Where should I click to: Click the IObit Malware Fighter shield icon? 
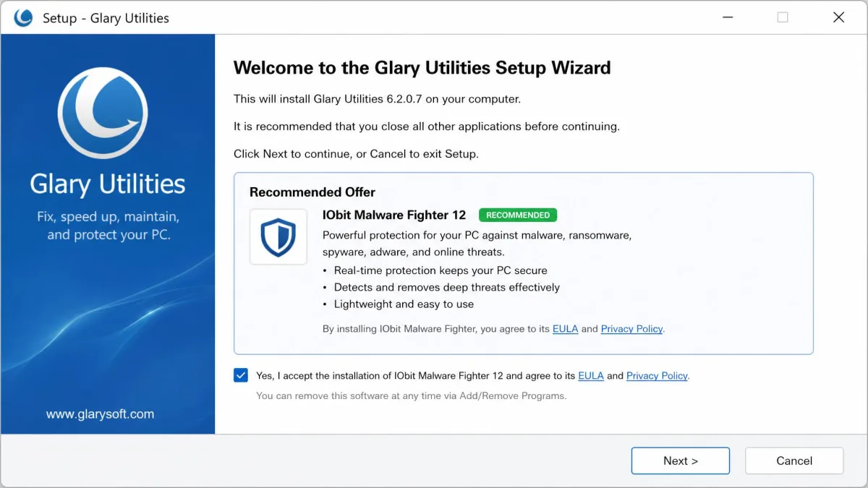pyautogui.click(x=278, y=237)
